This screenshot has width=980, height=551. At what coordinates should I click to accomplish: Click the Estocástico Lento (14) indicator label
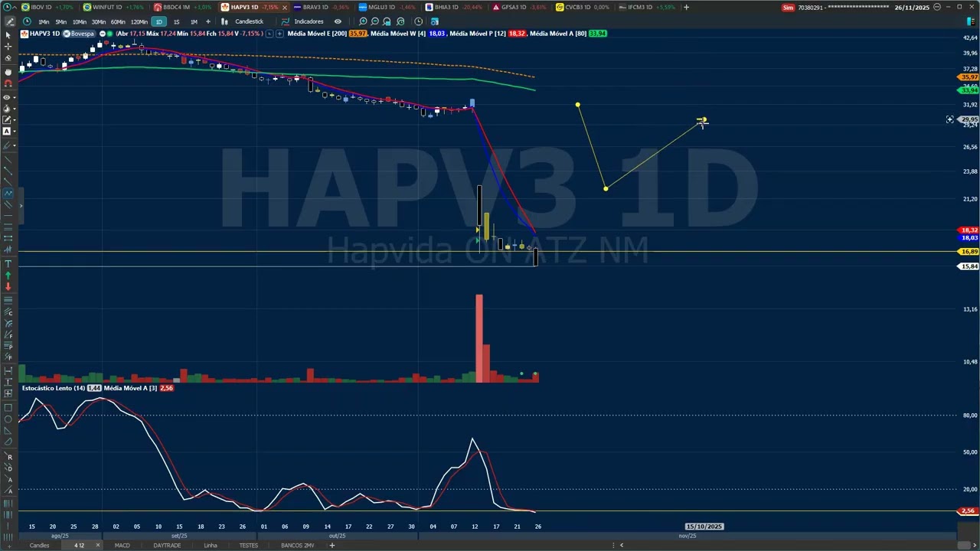pyautogui.click(x=54, y=388)
